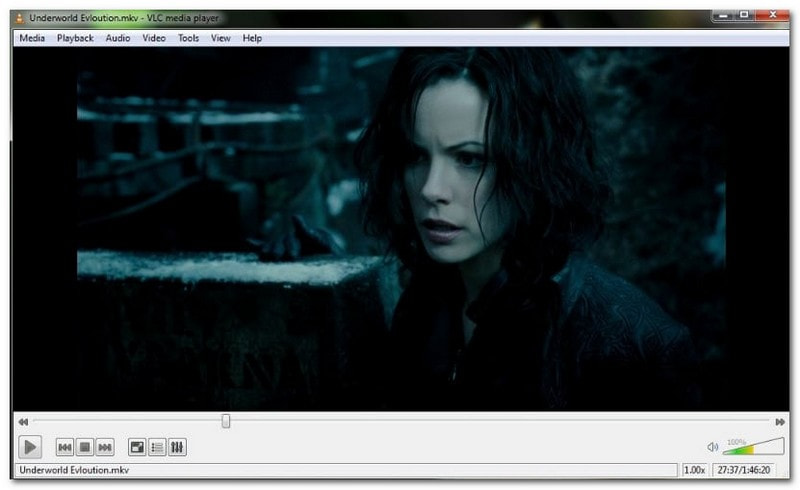The width and height of the screenshot is (800, 490).
Task: Open the Video menu
Action: (x=154, y=38)
